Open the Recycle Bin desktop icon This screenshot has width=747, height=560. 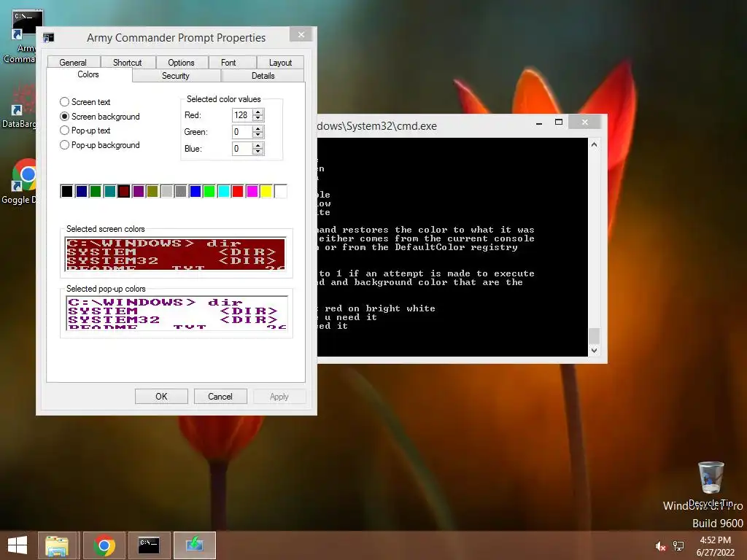711,483
